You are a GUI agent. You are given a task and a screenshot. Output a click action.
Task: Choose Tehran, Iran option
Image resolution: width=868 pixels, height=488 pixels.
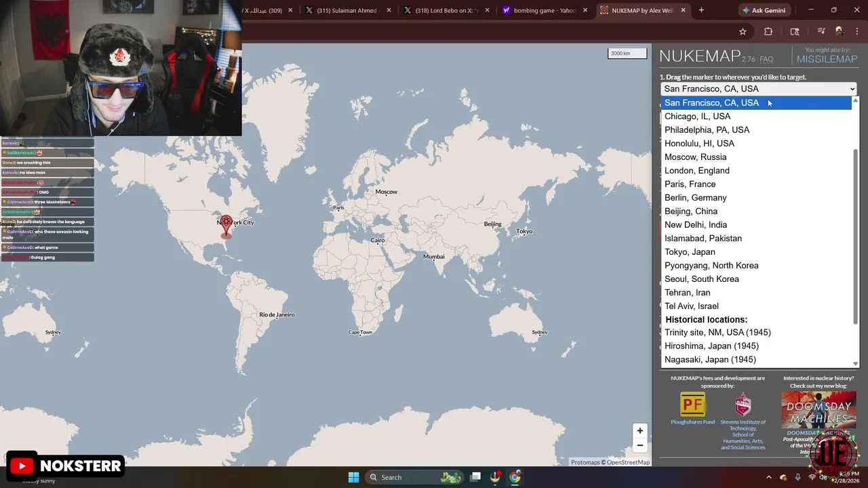(756, 293)
